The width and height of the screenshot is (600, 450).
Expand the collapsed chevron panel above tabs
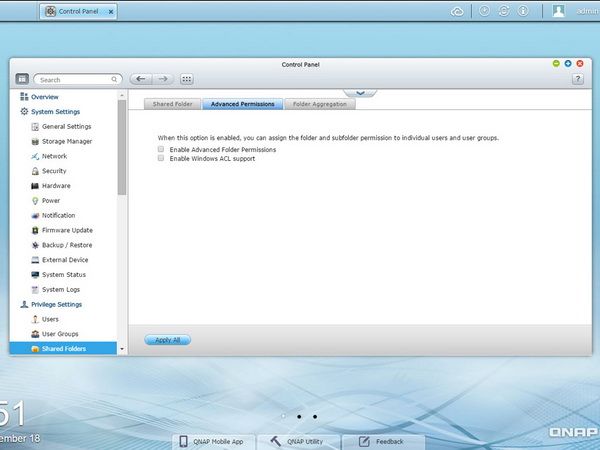360,93
